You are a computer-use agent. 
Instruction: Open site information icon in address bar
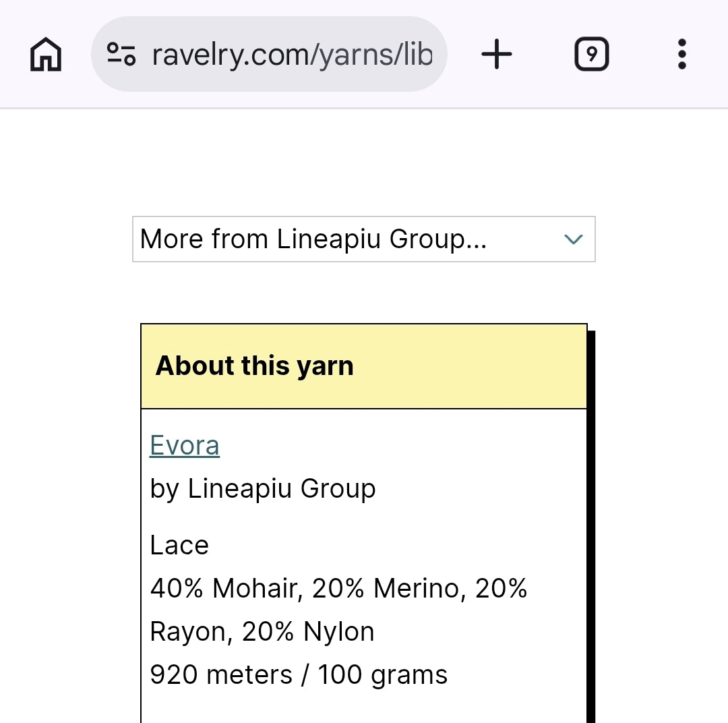pyautogui.click(x=121, y=54)
